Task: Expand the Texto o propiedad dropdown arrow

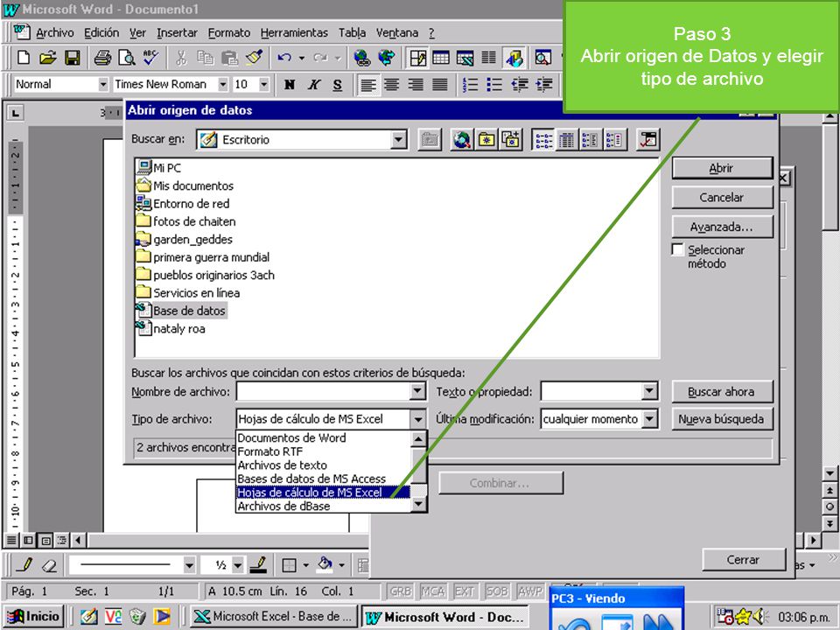Action: click(x=649, y=392)
